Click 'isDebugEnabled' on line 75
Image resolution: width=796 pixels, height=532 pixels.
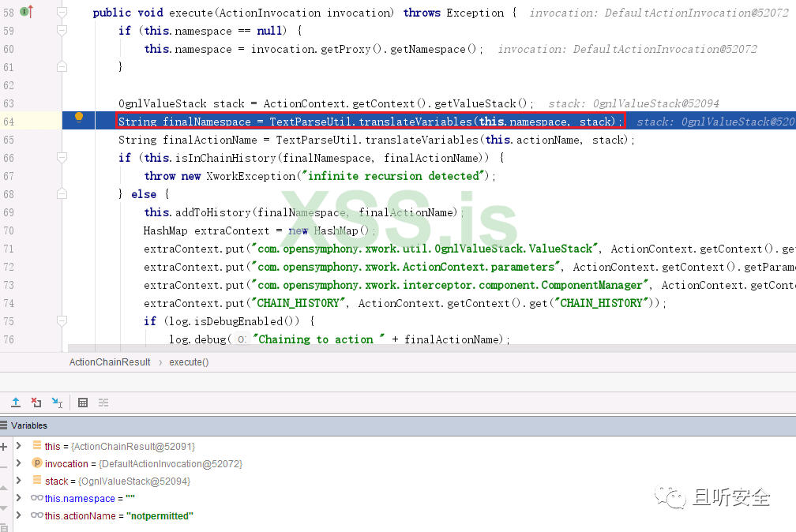pos(238,320)
